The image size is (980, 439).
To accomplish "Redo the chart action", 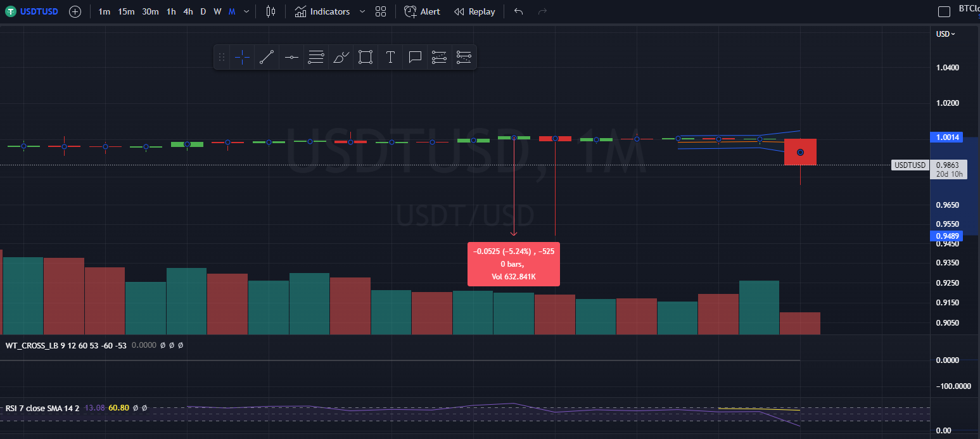I will pyautogui.click(x=542, y=11).
